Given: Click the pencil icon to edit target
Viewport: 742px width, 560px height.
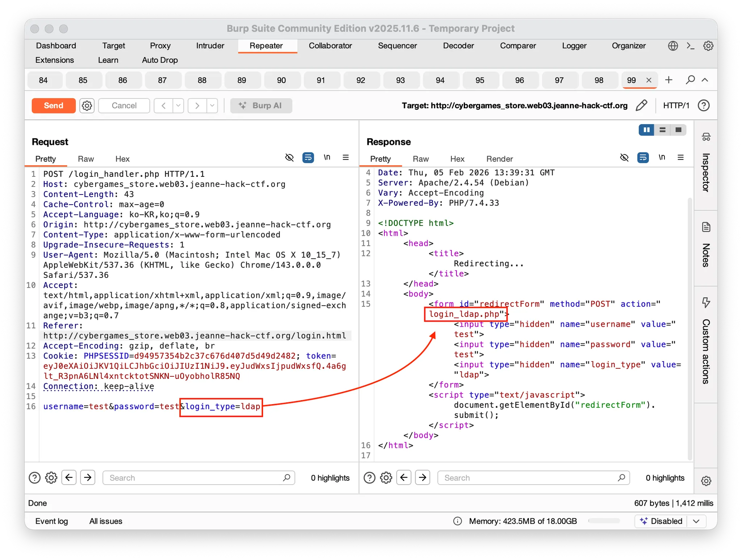Looking at the screenshot, I should click(641, 105).
